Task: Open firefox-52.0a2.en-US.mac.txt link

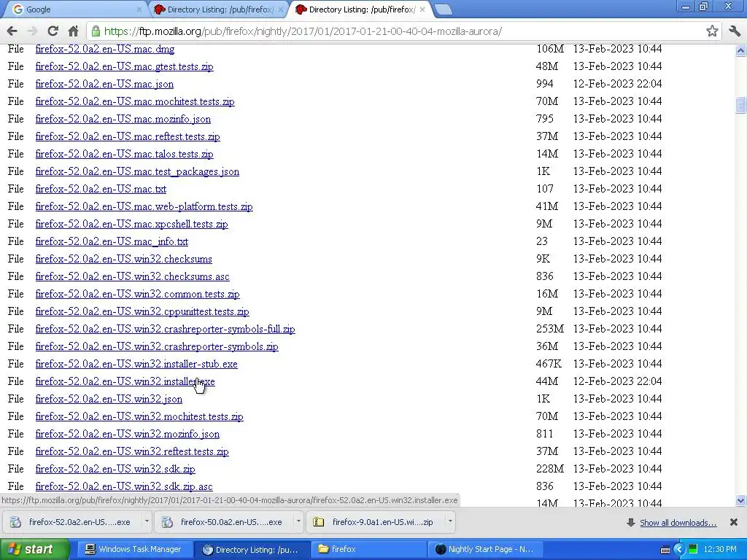Action: tap(101, 189)
